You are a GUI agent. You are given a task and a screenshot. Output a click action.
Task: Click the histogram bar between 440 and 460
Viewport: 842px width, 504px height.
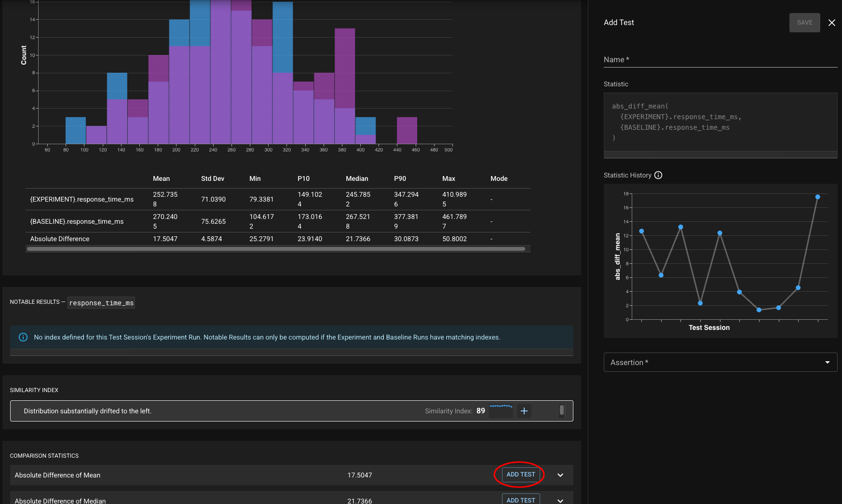(x=407, y=131)
